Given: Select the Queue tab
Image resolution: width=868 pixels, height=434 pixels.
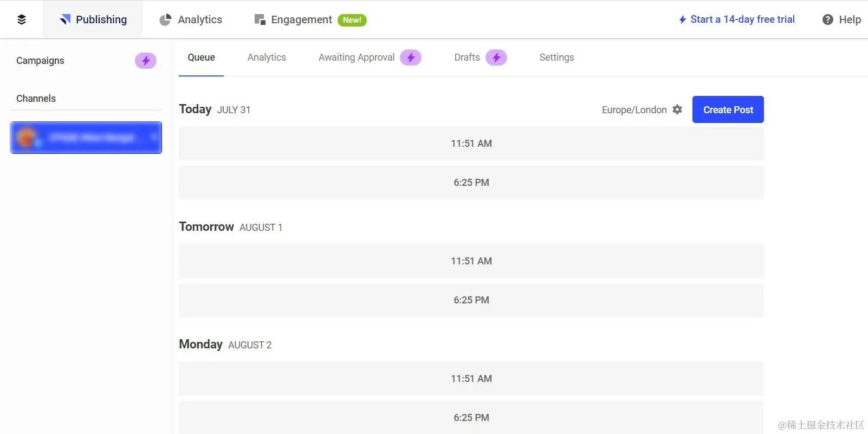Looking at the screenshot, I should tap(201, 57).
